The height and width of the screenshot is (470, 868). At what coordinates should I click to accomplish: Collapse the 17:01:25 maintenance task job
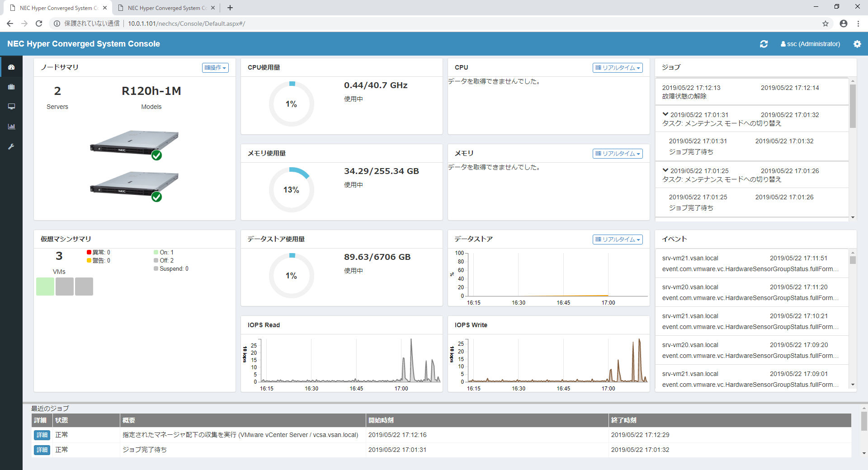[665, 170]
